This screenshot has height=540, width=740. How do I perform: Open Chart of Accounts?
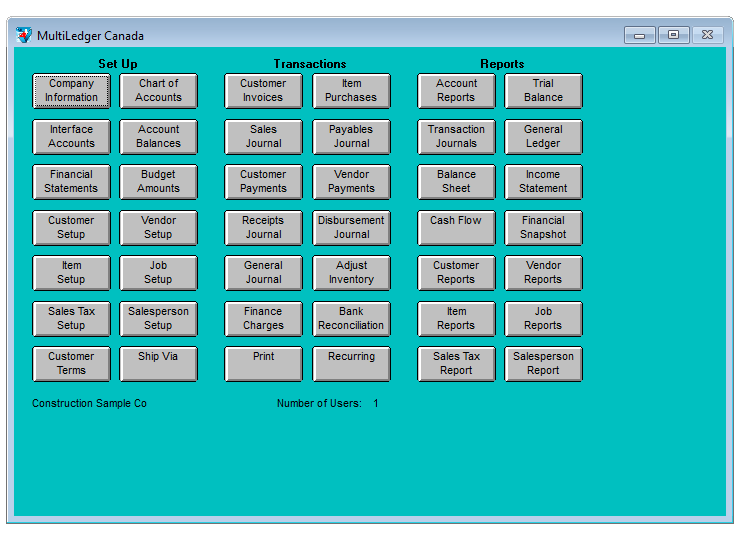coord(159,91)
